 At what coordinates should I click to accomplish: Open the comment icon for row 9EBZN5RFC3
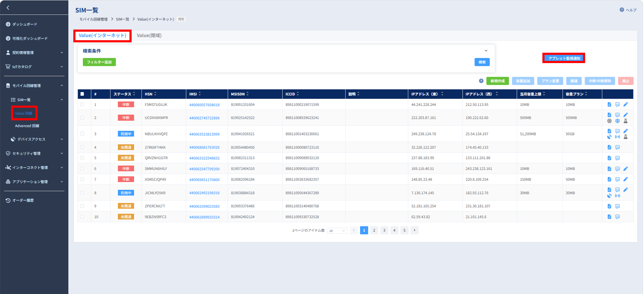(x=617, y=217)
